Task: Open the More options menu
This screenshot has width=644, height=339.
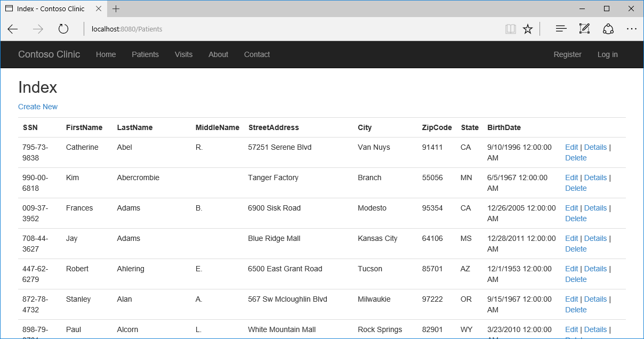Action: [632, 29]
